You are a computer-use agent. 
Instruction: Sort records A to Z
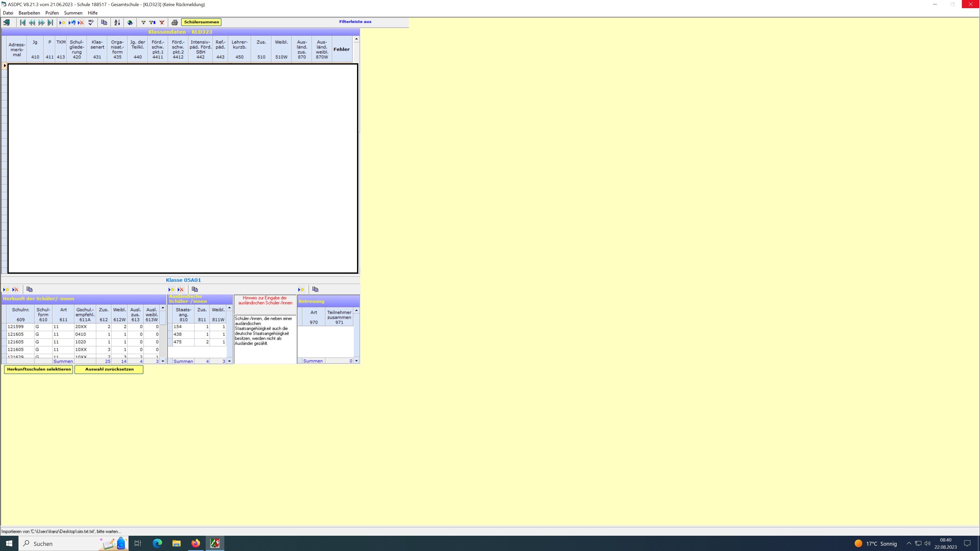coord(117,22)
